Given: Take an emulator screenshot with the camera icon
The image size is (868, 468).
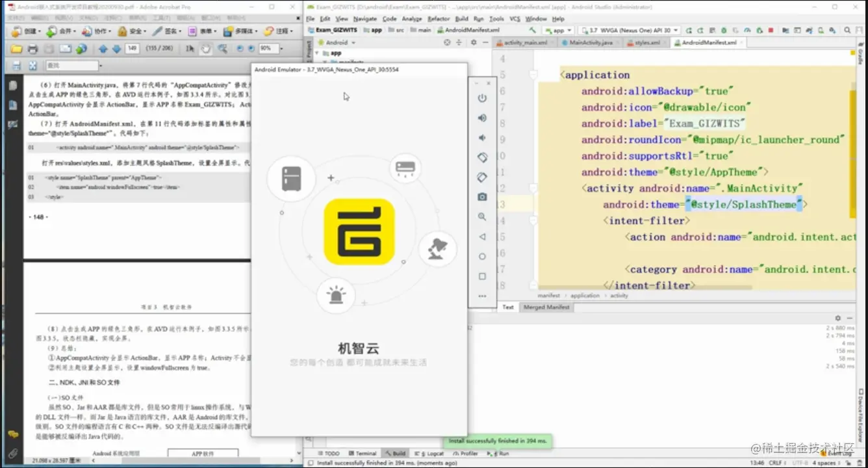Looking at the screenshot, I should [482, 197].
